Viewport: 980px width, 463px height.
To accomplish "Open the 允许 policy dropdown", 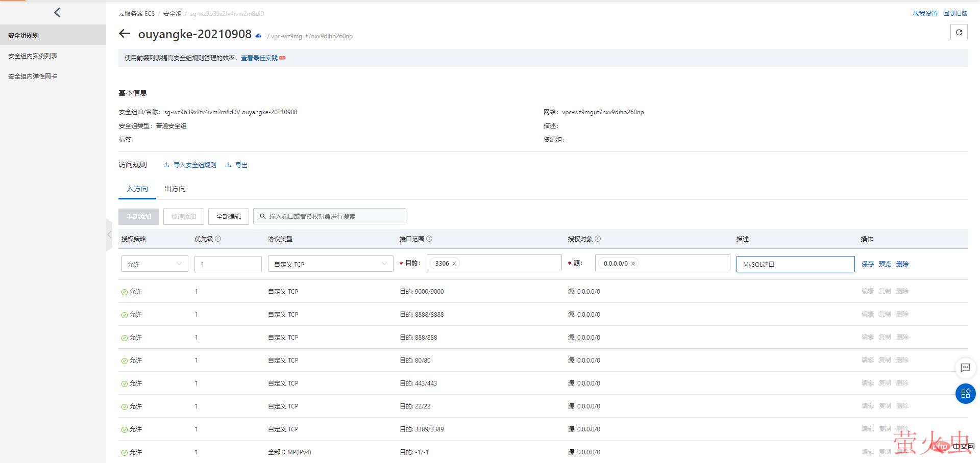I will pyautogui.click(x=155, y=264).
